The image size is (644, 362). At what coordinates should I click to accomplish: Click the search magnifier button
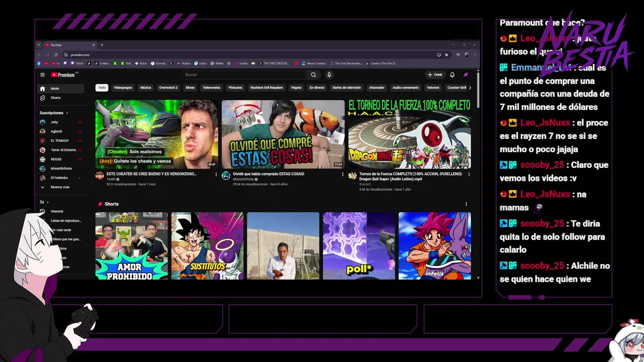coord(313,75)
